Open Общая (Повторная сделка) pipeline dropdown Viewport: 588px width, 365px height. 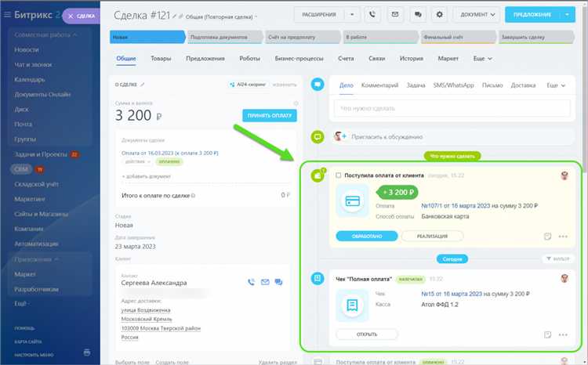pyautogui.click(x=221, y=17)
